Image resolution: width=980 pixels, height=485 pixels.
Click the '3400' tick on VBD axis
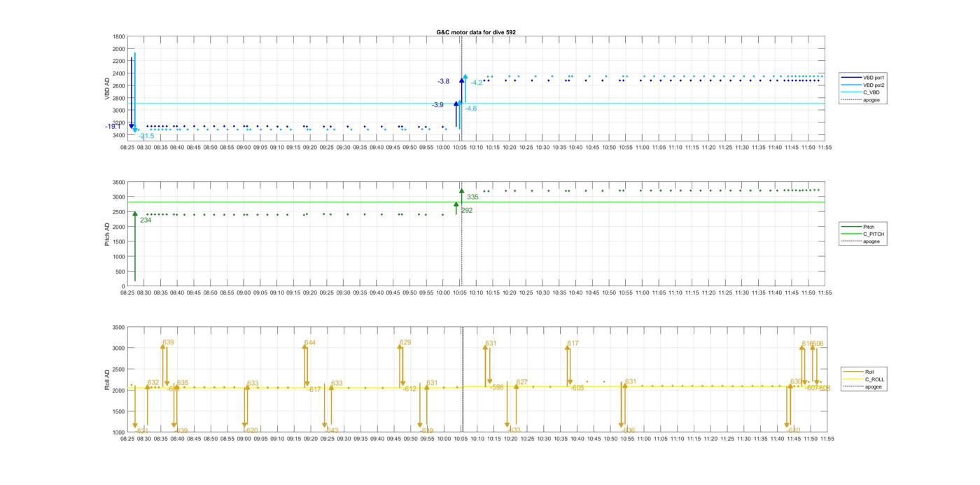(x=119, y=135)
